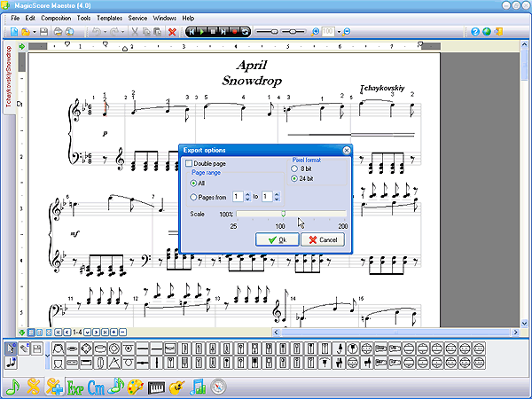Open the redo history dropdown arrow

pos(123,32)
